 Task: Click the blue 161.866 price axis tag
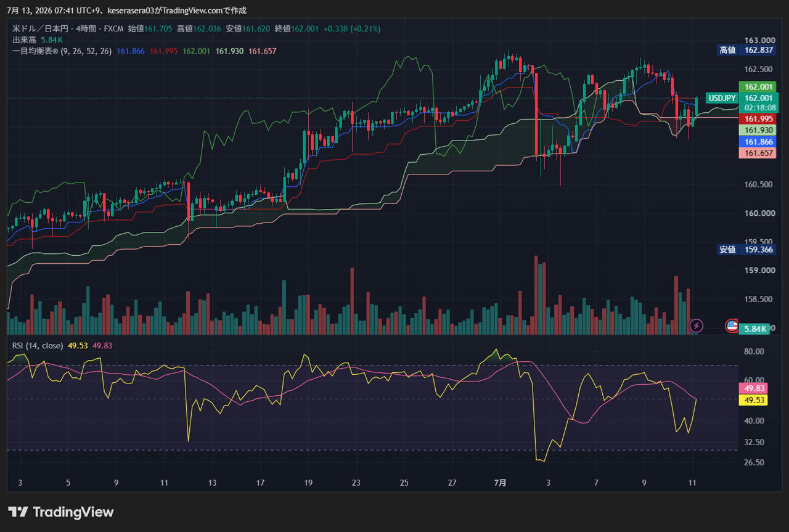tap(759, 141)
